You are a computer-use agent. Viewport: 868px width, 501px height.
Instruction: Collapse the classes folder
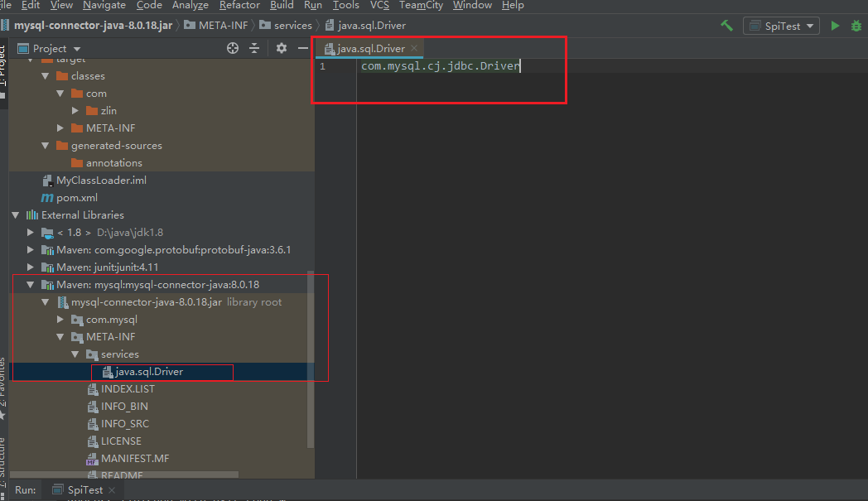(46, 76)
